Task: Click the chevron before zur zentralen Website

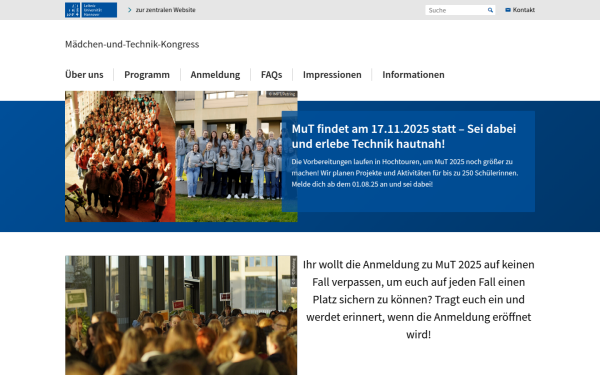Action: click(130, 10)
